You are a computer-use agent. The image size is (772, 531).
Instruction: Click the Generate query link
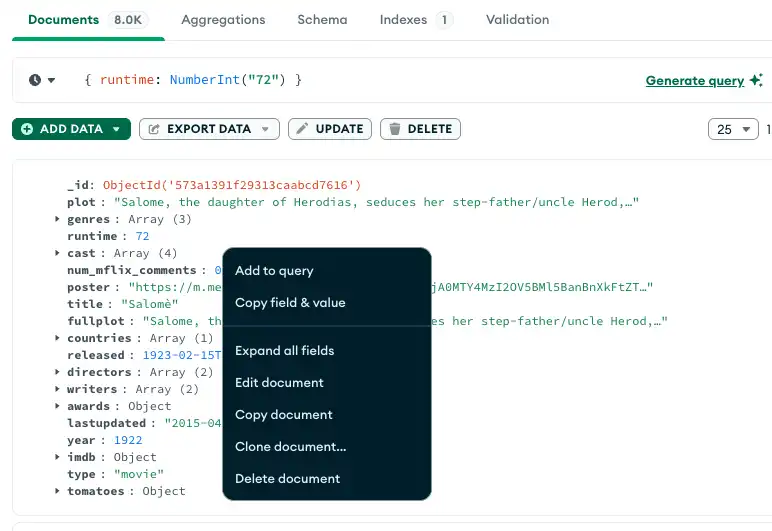[694, 81]
